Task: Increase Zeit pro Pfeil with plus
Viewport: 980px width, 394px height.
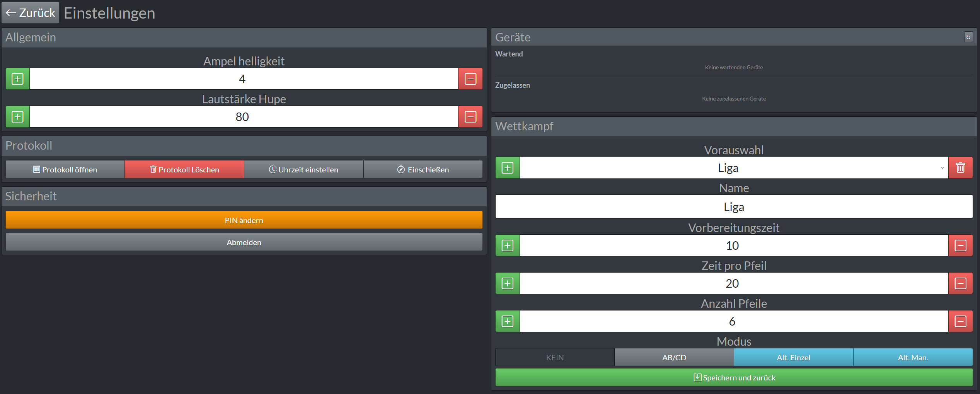Action: [508, 283]
